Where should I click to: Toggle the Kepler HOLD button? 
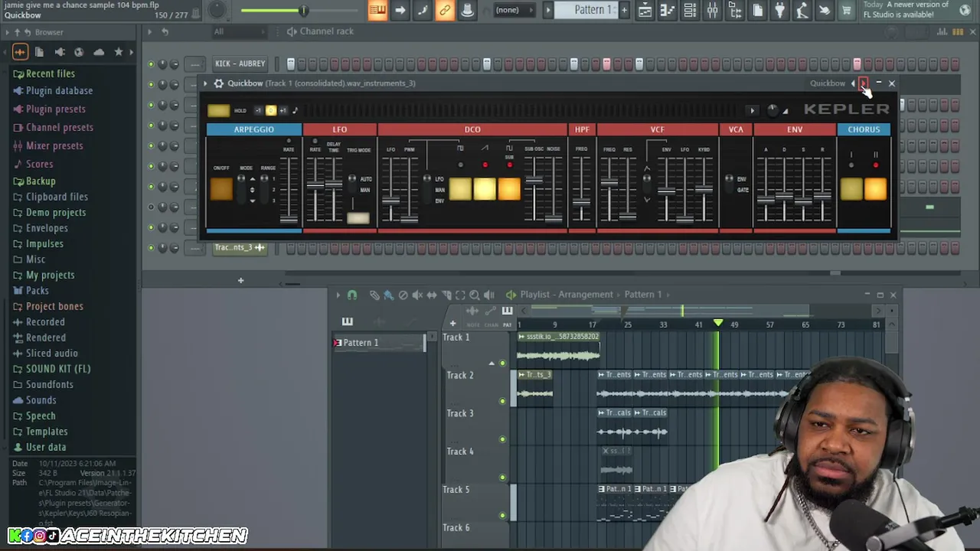218,110
